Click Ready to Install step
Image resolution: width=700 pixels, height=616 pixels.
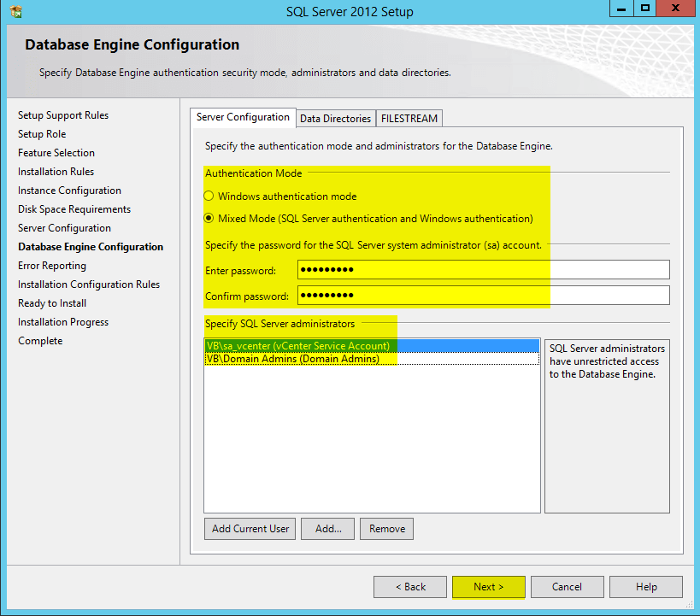[52, 303]
